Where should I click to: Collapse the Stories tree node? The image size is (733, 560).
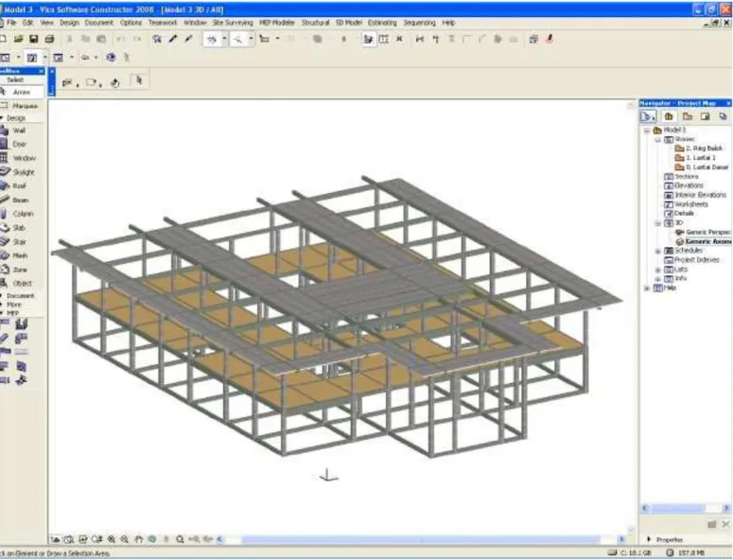click(657, 140)
